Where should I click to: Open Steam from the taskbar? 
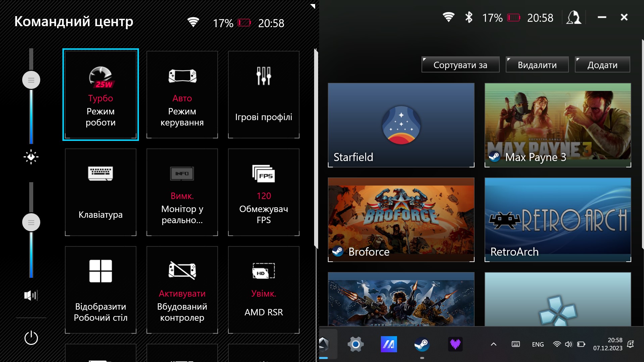coord(422,344)
